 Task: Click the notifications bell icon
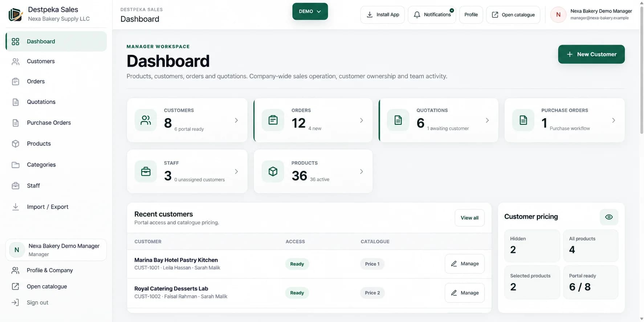tap(417, 15)
